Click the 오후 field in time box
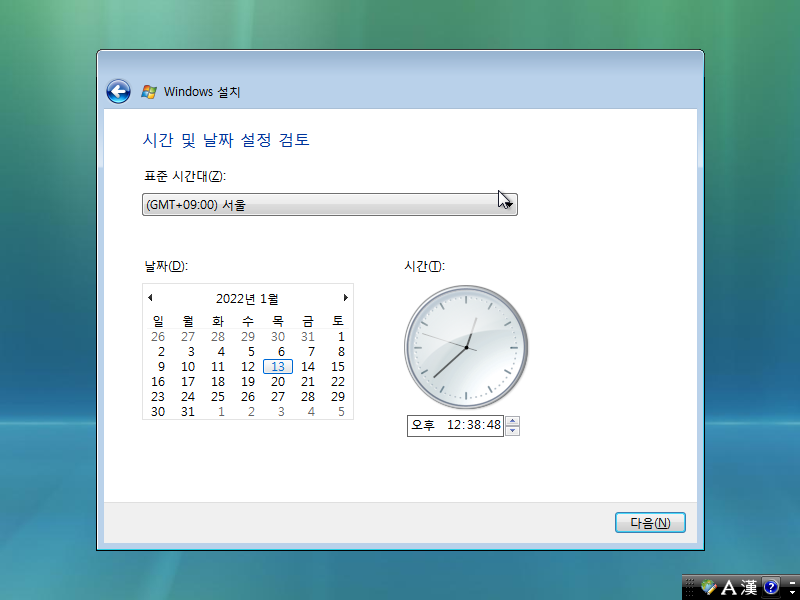Screen dimensions: 800x600 coord(422,425)
